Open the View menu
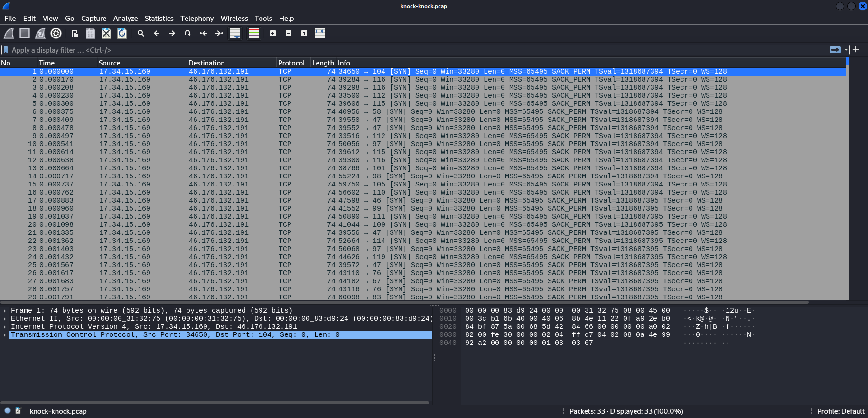The height and width of the screenshot is (418, 868). click(50, 19)
